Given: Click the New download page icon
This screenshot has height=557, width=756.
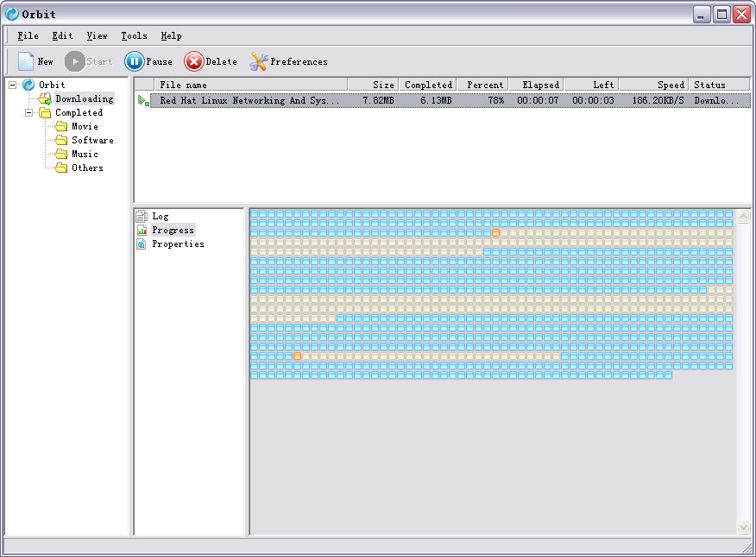Looking at the screenshot, I should tap(26, 61).
